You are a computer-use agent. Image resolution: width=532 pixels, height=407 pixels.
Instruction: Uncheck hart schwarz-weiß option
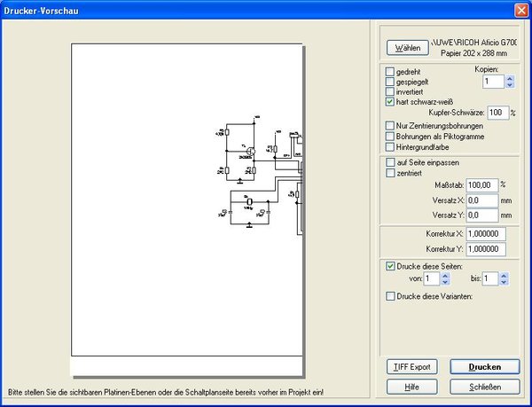coord(390,102)
